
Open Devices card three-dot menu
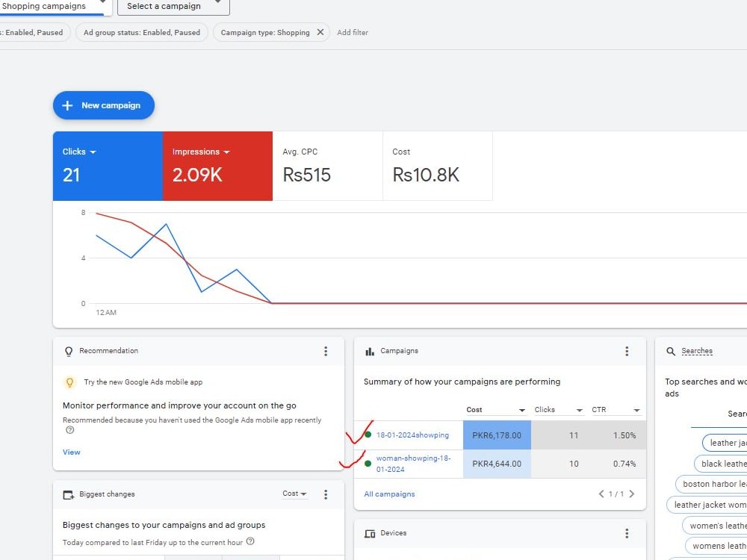click(627, 533)
